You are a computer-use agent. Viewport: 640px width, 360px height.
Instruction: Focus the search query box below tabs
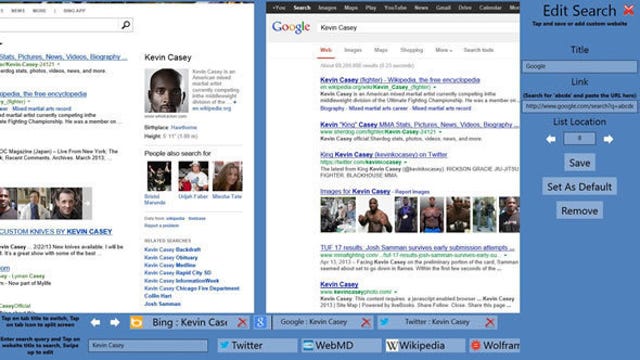[148, 345]
